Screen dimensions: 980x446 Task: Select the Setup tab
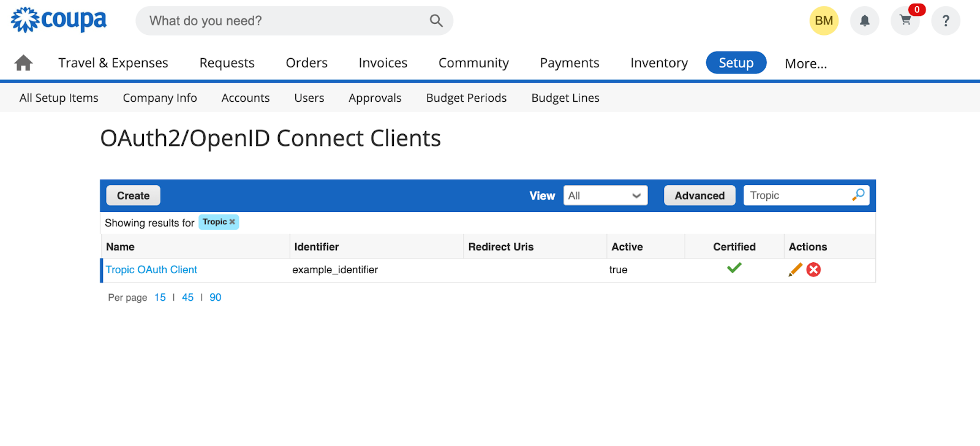coord(736,63)
